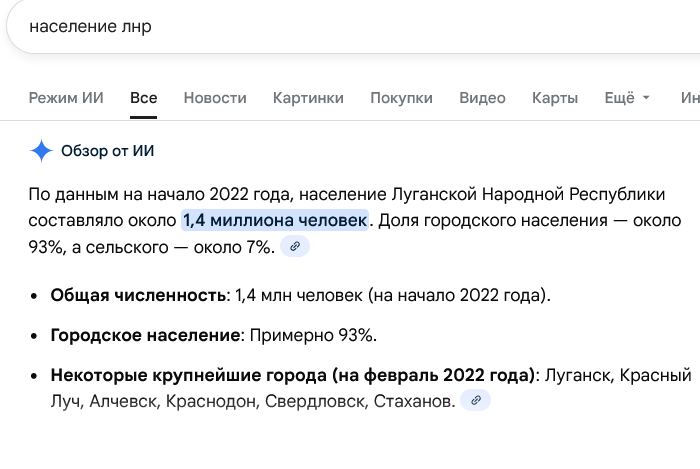700x469 pixels.
Task: Click the cut-off tab right of "Ещё"
Action: click(x=690, y=98)
